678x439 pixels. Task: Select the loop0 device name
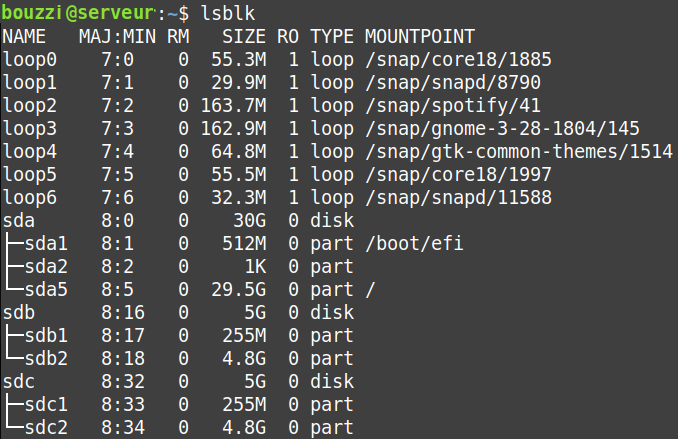[x=31, y=59]
